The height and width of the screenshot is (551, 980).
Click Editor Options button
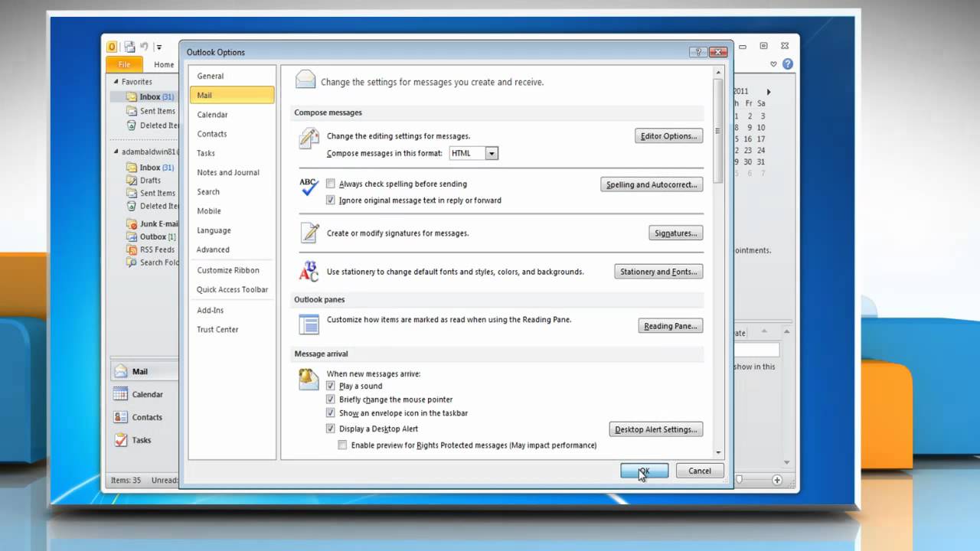(669, 136)
